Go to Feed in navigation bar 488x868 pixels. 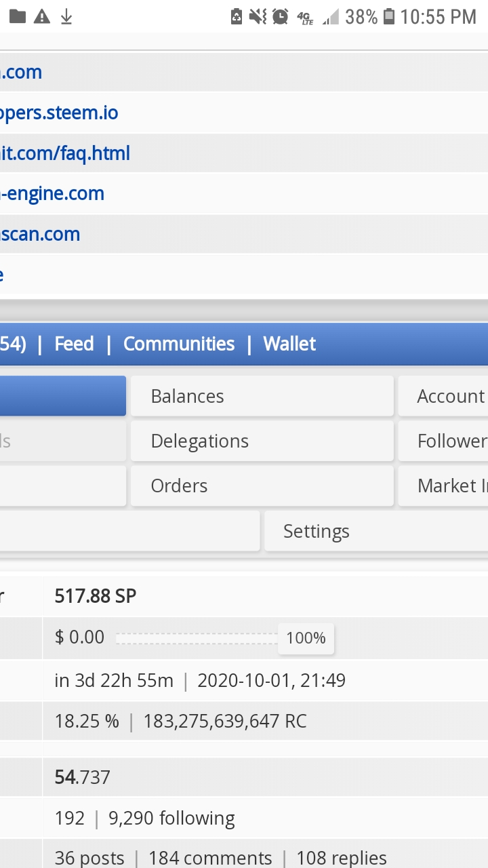tap(74, 344)
